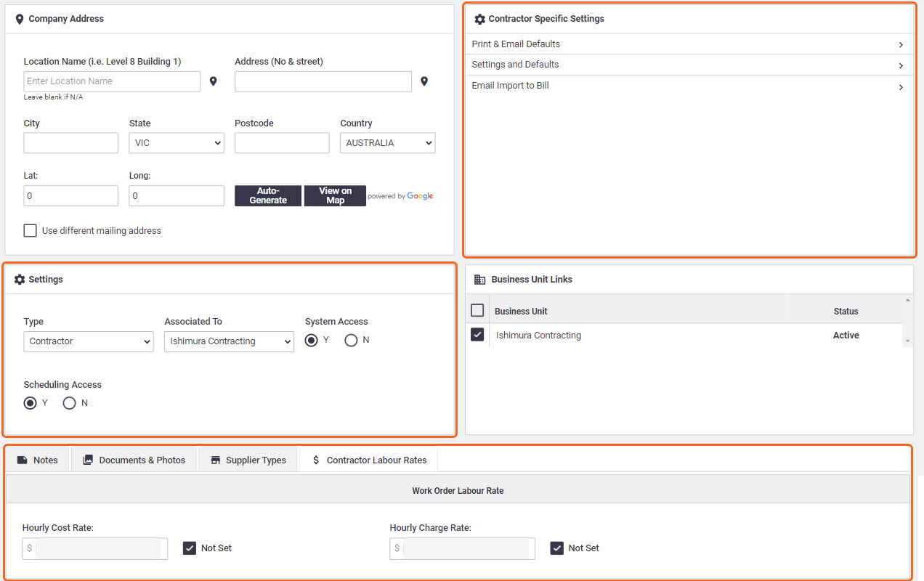Screen dimensions: 924x581
Task: Select N for System Access
Action: tap(351, 341)
